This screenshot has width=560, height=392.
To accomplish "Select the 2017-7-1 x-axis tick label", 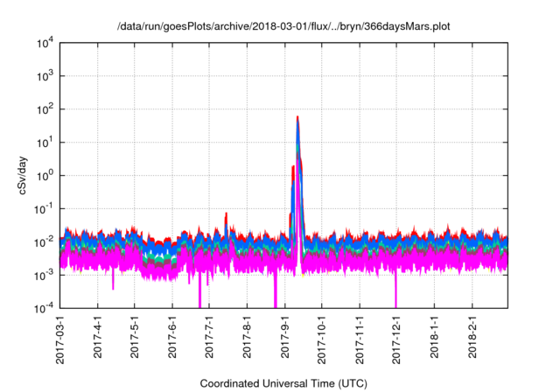I will (210, 340).
